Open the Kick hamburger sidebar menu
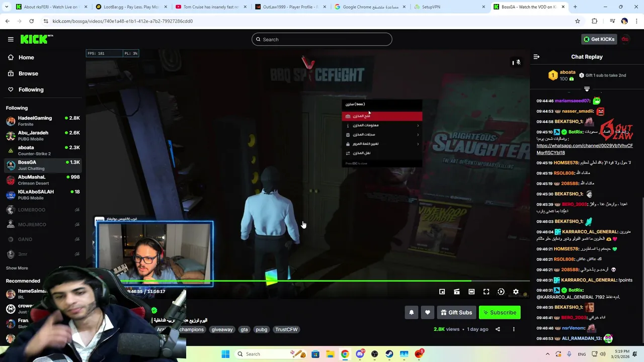This screenshot has width=644, height=362. (11, 39)
